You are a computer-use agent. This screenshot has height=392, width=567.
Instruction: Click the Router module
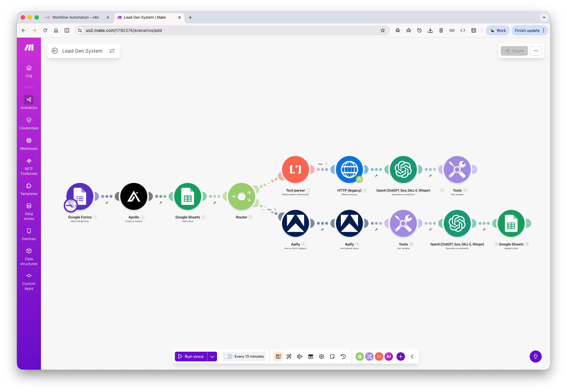tap(241, 196)
